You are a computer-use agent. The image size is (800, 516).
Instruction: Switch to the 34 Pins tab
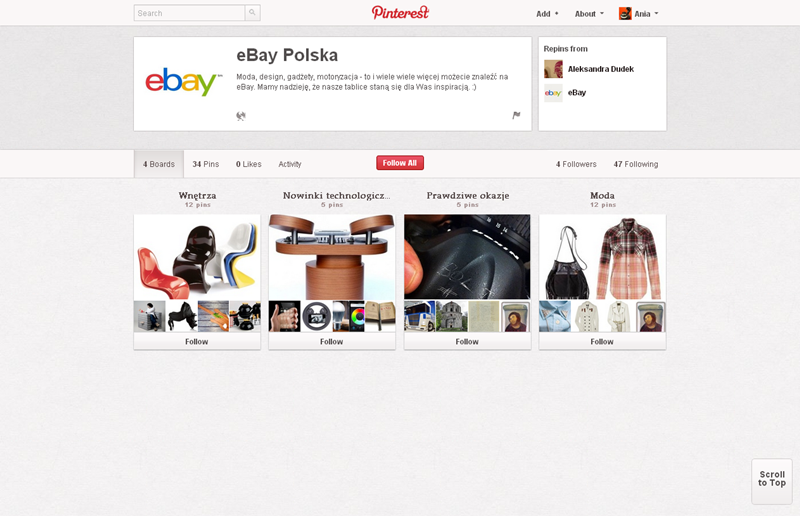206,164
